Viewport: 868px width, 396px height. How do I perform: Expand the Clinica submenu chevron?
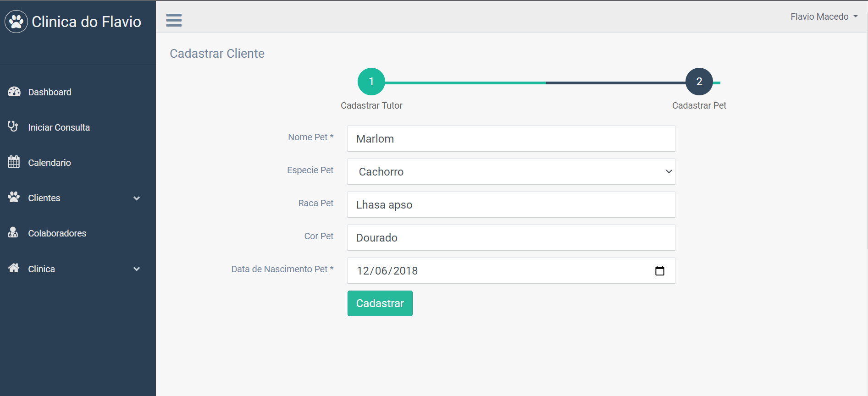point(137,269)
